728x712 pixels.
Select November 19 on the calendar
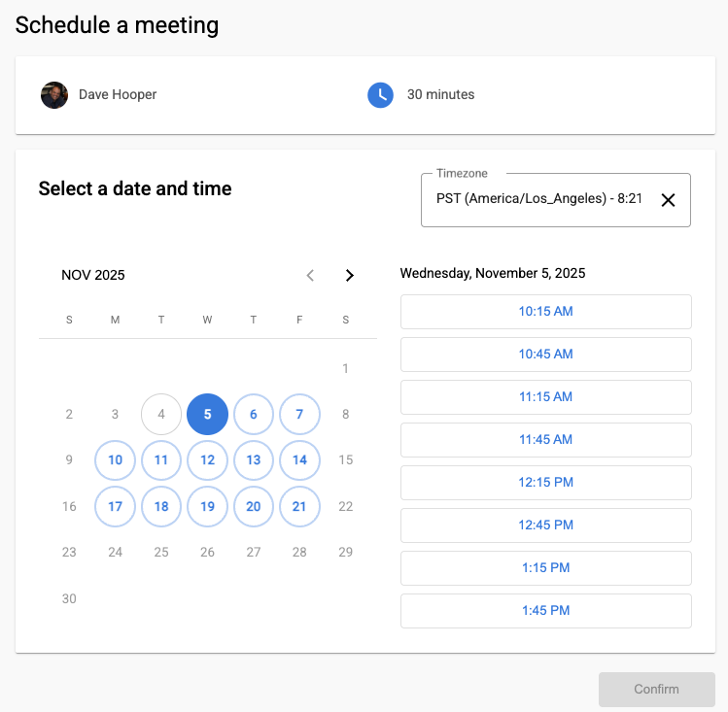[x=207, y=506]
